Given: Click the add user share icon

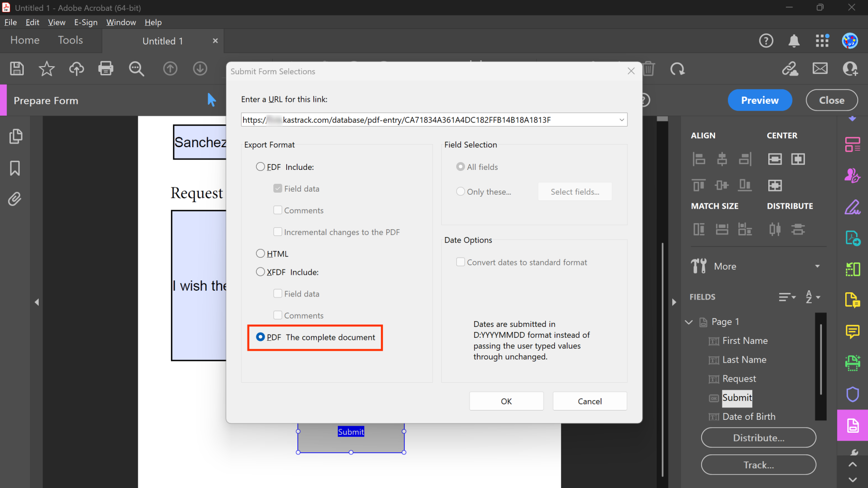Looking at the screenshot, I should click(850, 69).
